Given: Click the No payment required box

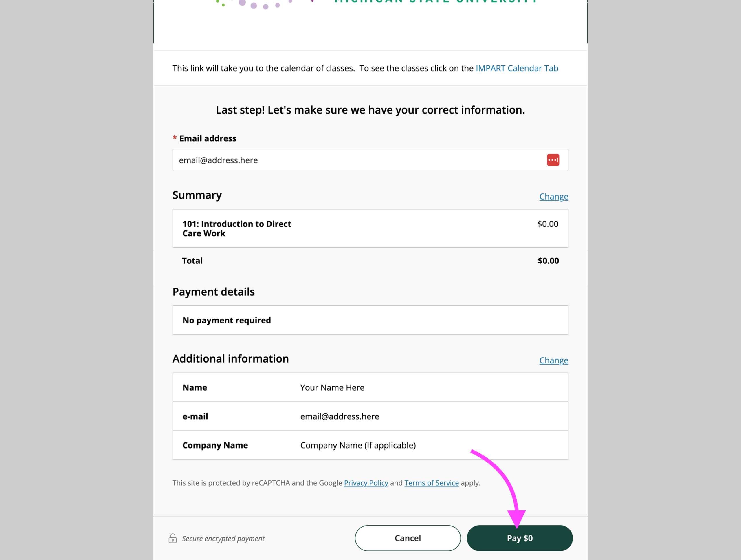Looking at the screenshot, I should tap(370, 320).
